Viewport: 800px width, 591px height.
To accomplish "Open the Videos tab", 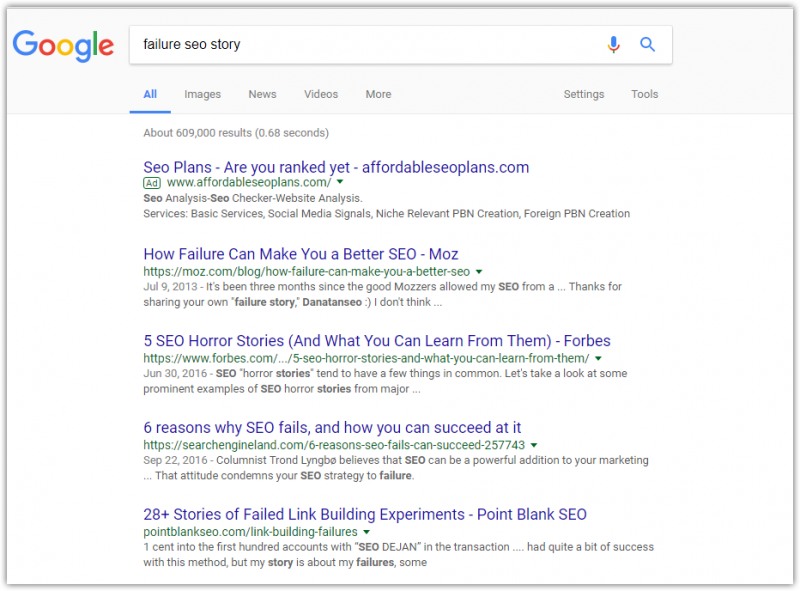I will [x=321, y=94].
